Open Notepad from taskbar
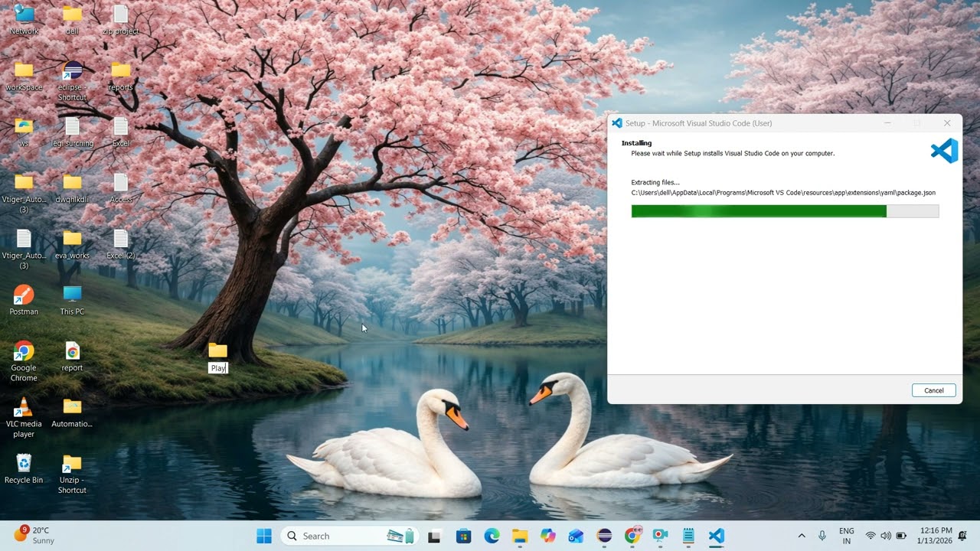 coord(688,536)
